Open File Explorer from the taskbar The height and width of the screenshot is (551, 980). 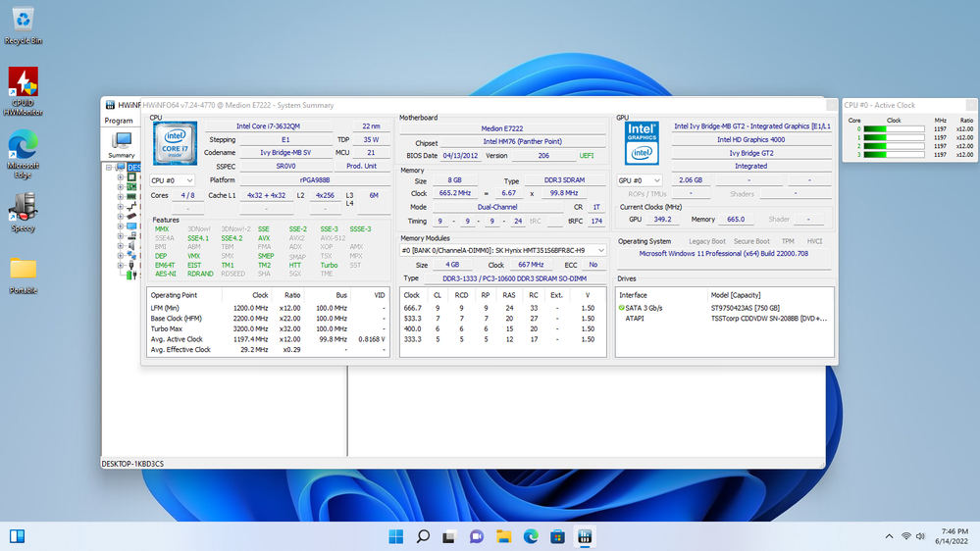503,536
